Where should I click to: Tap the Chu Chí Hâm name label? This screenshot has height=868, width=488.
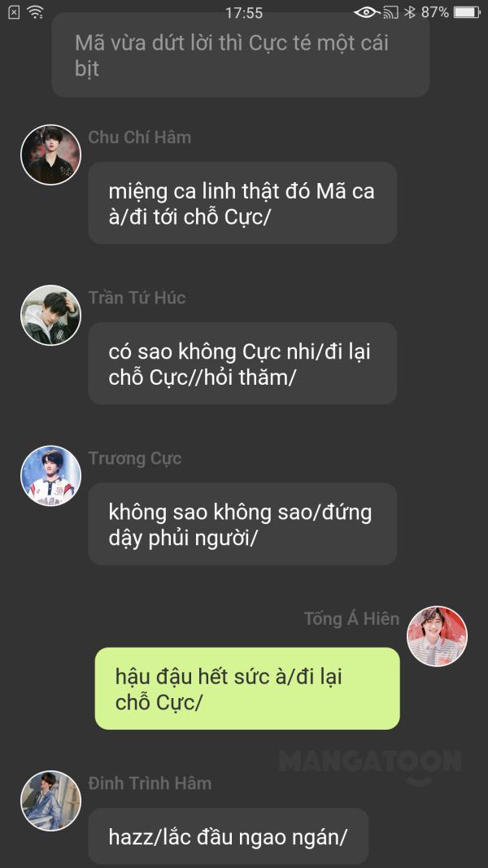pyautogui.click(x=139, y=137)
